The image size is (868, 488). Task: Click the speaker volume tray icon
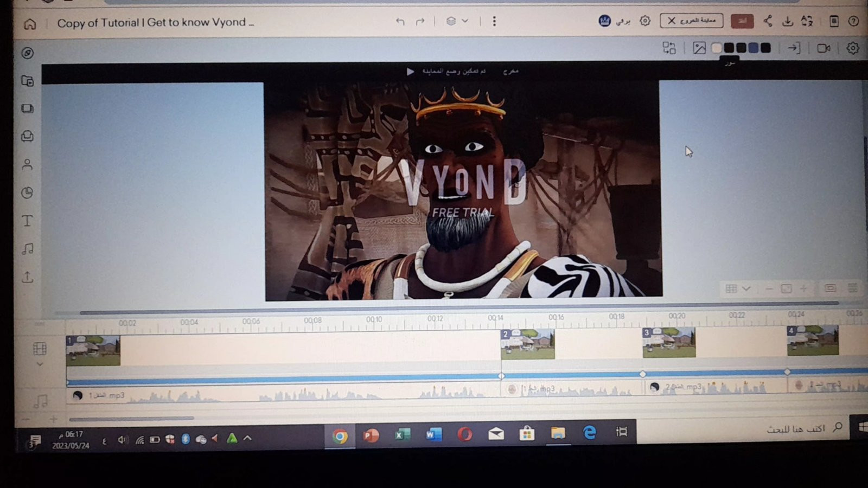[122, 440]
